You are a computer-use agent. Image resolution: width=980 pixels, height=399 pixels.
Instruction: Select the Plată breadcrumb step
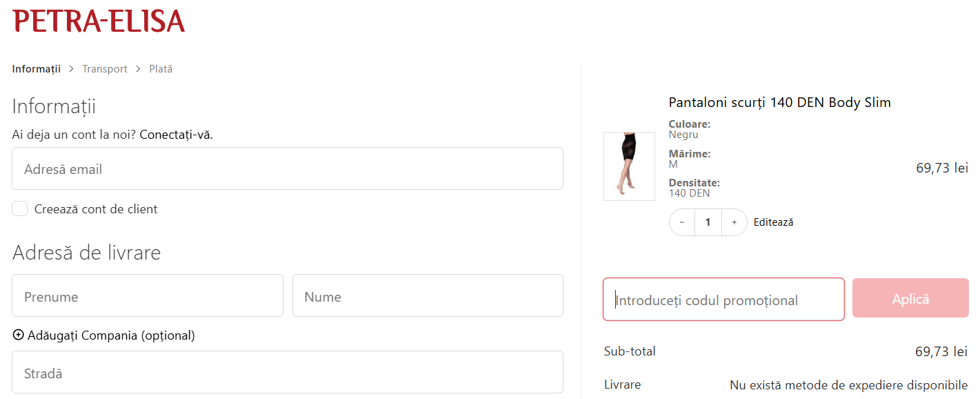[x=161, y=69]
